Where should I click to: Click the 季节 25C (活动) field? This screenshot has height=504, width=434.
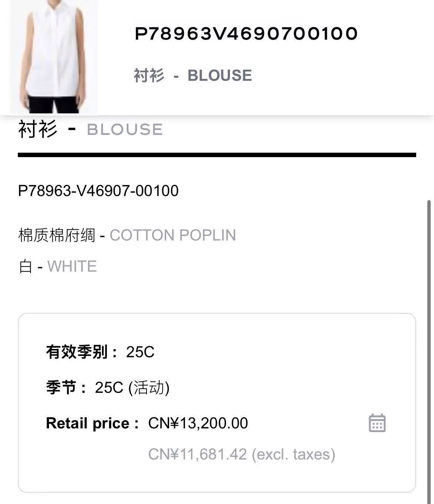(x=108, y=388)
